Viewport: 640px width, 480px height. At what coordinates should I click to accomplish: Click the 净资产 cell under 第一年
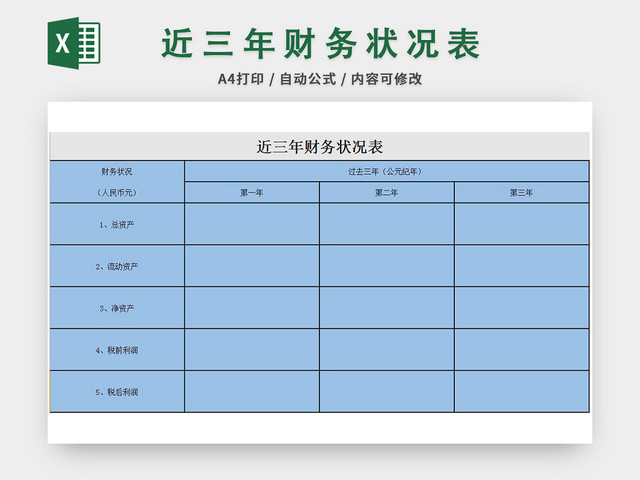coord(252,308)
